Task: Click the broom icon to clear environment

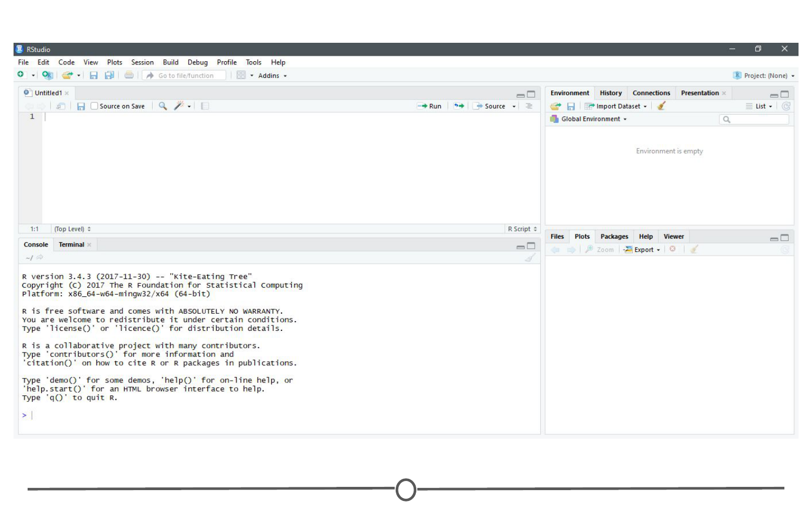Action: coord(661,106)
